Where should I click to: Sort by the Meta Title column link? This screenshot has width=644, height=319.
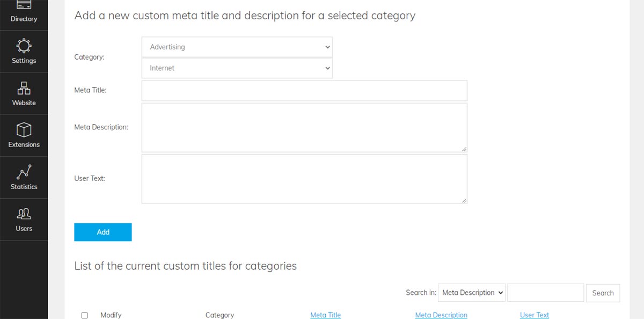coord(326,315)
